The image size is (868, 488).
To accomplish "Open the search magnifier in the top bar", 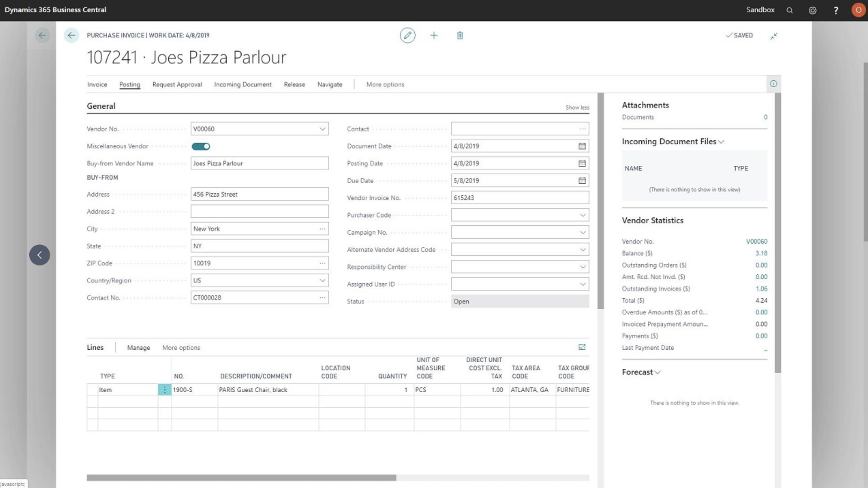I will [x=790, y=10].
